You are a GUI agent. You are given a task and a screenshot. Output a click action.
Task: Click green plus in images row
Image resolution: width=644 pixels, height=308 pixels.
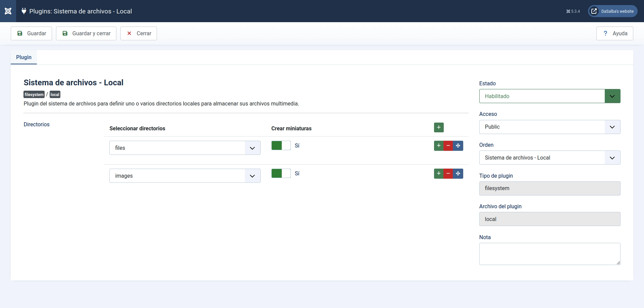(439, 174)
